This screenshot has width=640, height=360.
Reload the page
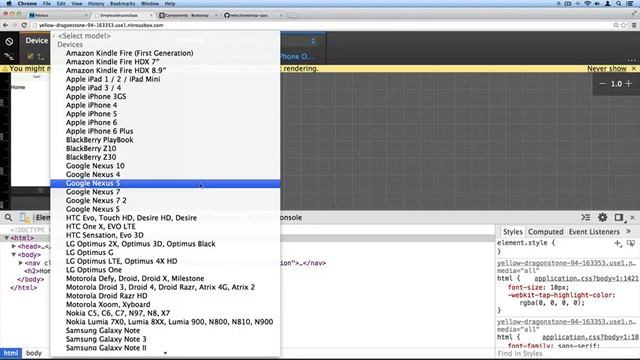(24, 25)
